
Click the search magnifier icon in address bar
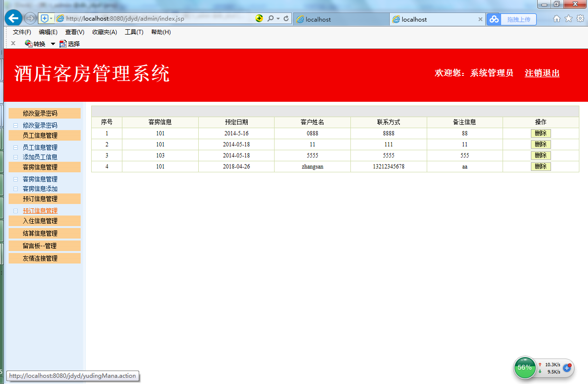[270, 19]
